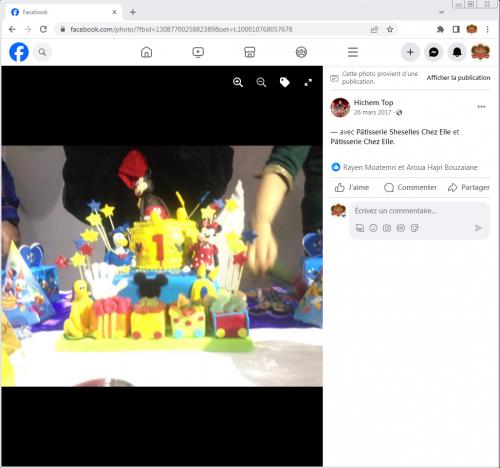500x468 pixels.
Task: Click the browser address bar URL
Action: click(181, 29)
